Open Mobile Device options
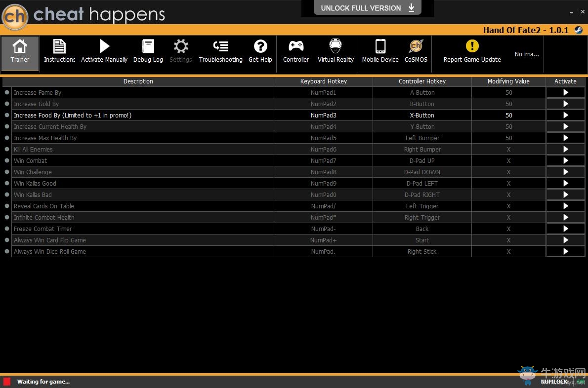Image resolution: width=588 pixels, height=388 pixels. click(380, 51)
